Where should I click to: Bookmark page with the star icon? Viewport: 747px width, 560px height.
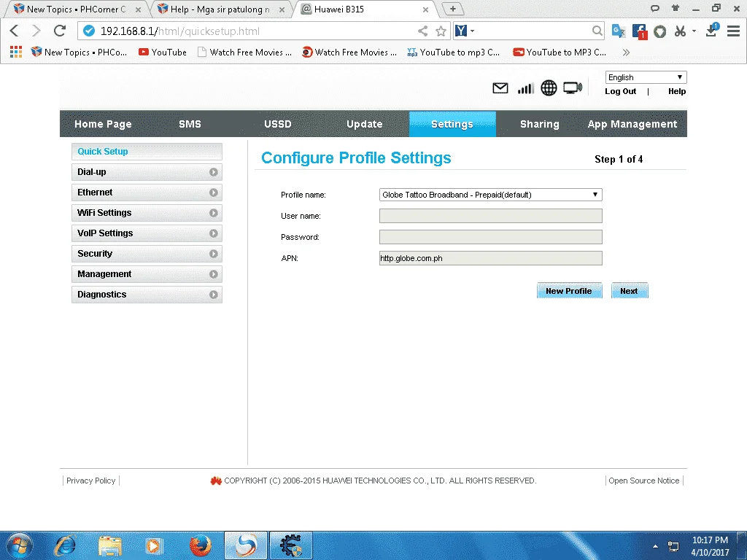point(441,31)
